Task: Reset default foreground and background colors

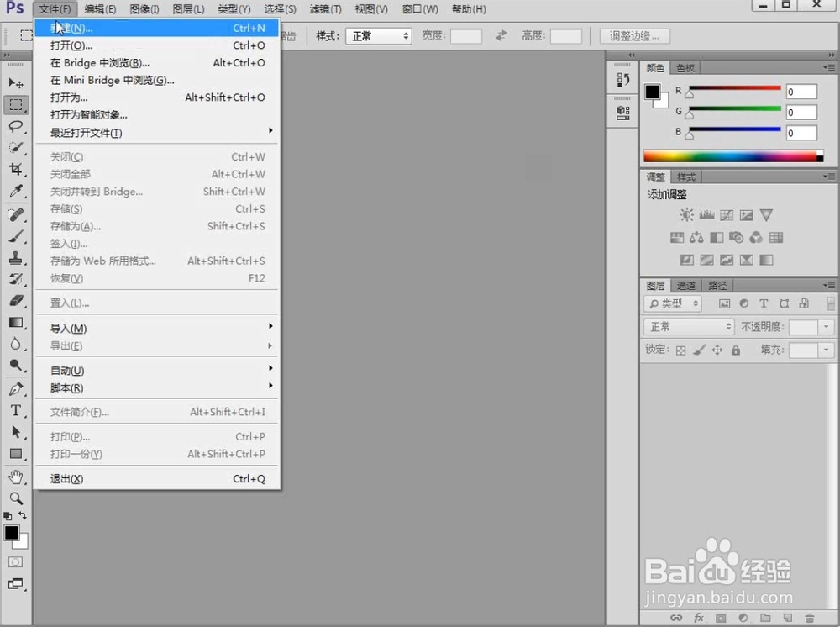Action: click(8, 516)
